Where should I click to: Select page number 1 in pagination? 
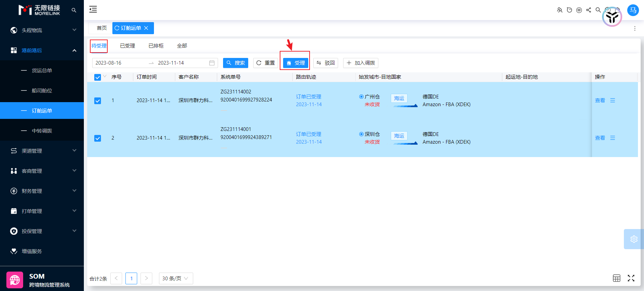tap(131, 278)
